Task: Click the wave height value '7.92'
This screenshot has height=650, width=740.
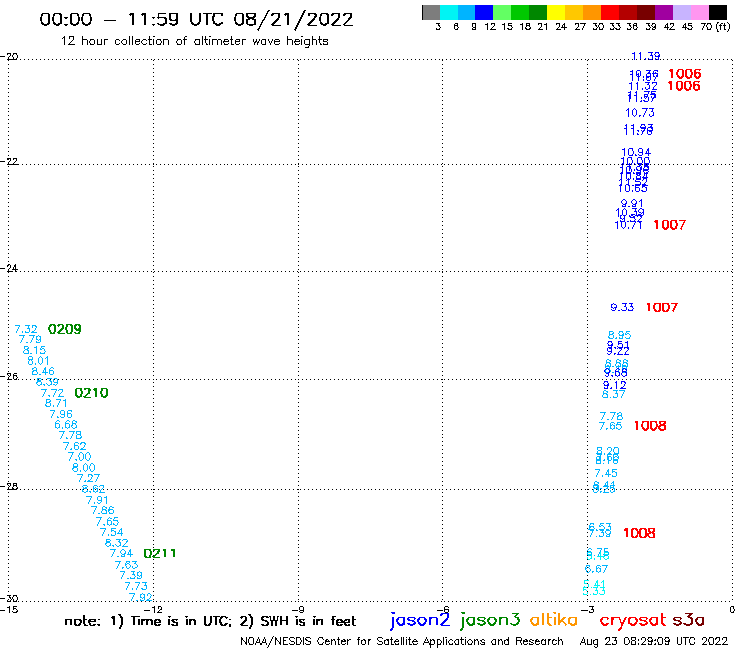Action: click(x=141, y=597)
